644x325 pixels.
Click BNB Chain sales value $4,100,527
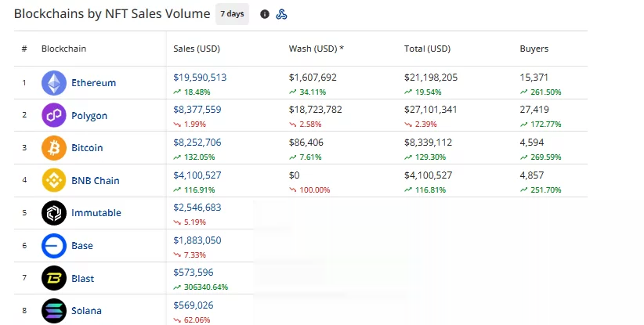pos(197,175)
